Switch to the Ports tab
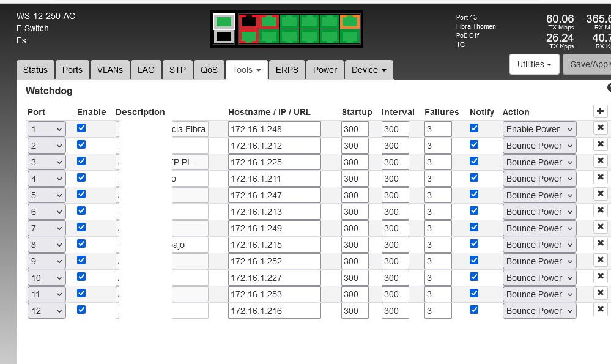The width and height of the screenshot is (611, 364). tap(73, 70)
